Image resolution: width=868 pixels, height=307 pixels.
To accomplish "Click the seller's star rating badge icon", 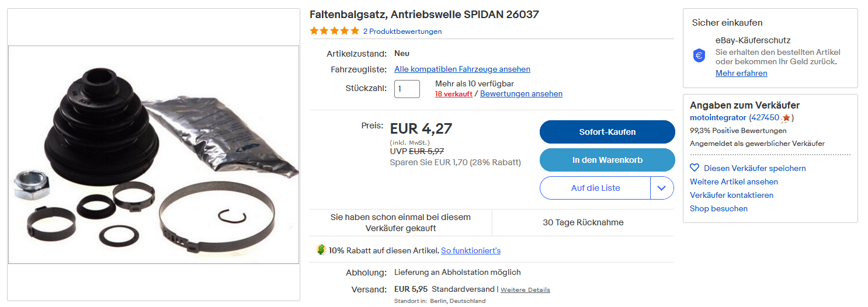I will [786, 118].
